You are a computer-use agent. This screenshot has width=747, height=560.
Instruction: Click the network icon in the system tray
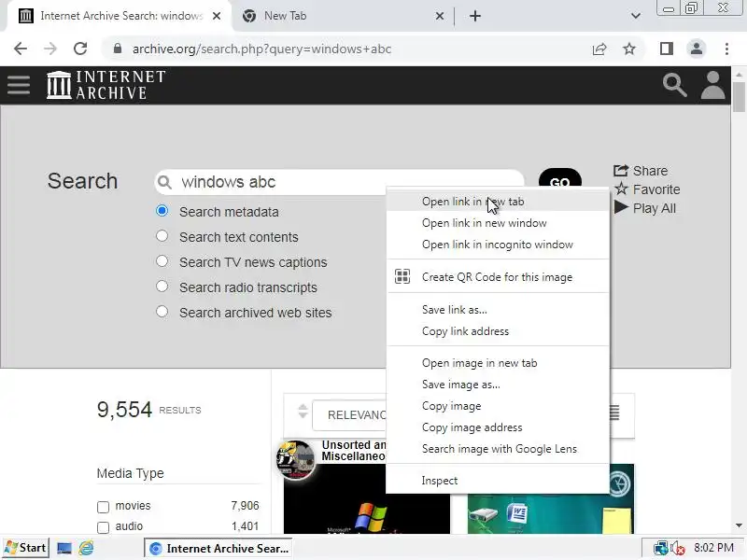pos(661,549)
